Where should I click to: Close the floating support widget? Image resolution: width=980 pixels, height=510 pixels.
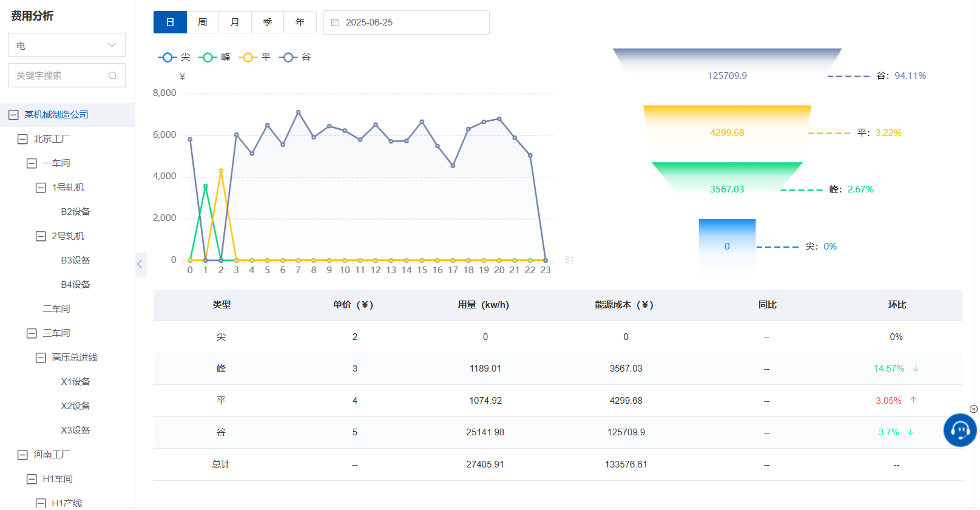click(x=973, y=409)
